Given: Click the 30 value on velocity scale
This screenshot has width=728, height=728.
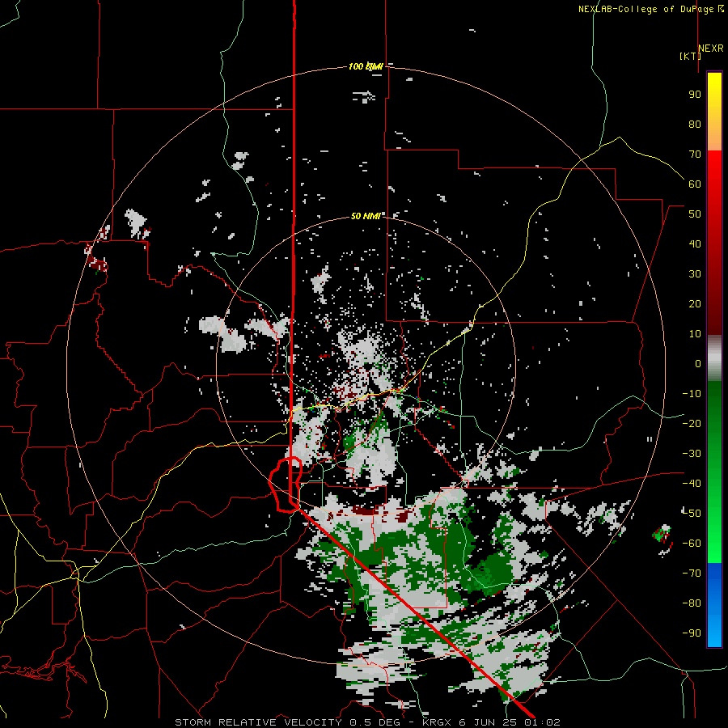Looking at the screenshot, I should [x=695, y=274].
